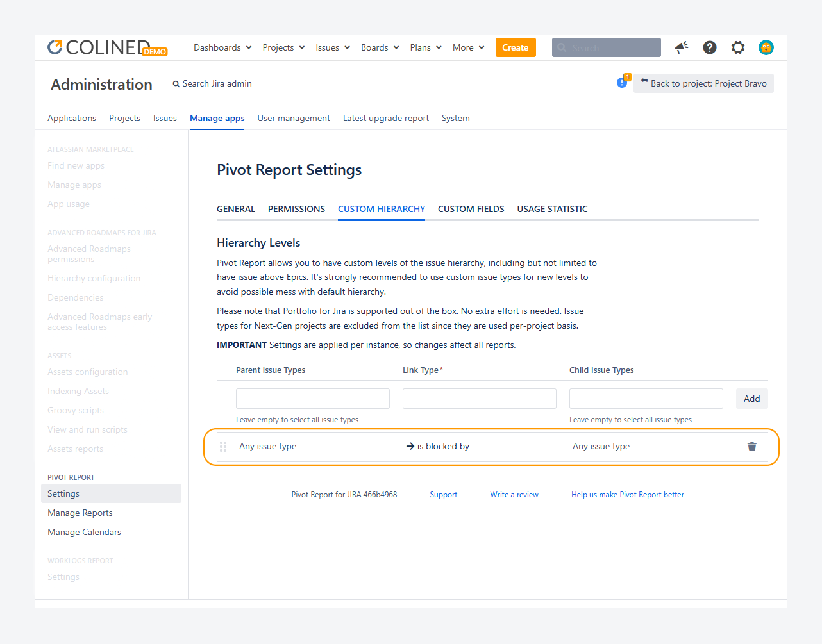The height and width of the screenshot is (644, 822).
Task: Switch to the User management tab
Action: [294, 119]
